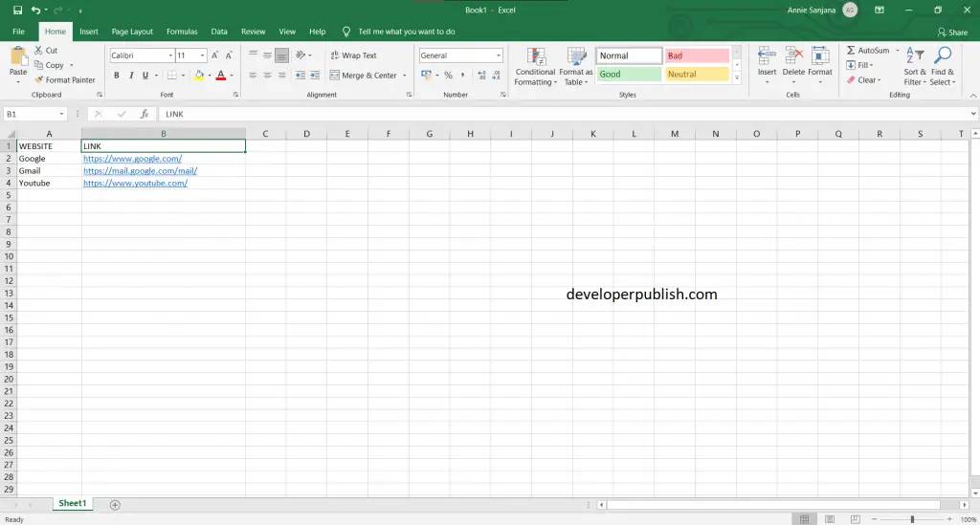This screenshot has height=525, width=980.
Task: Click the Comma Style icon
Action: click(462, 76)
